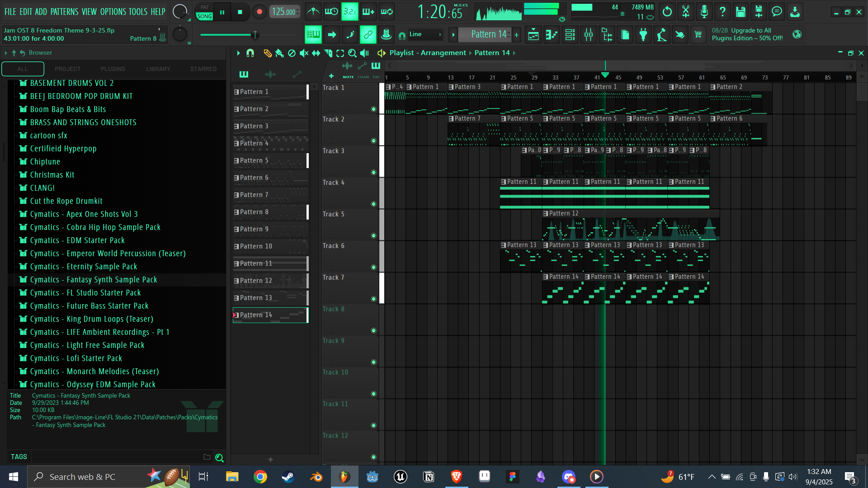Open the OPTIONS menu
The width and height of the screenshot is (868, 488).
pyautogui.click(x=113, y=12)
